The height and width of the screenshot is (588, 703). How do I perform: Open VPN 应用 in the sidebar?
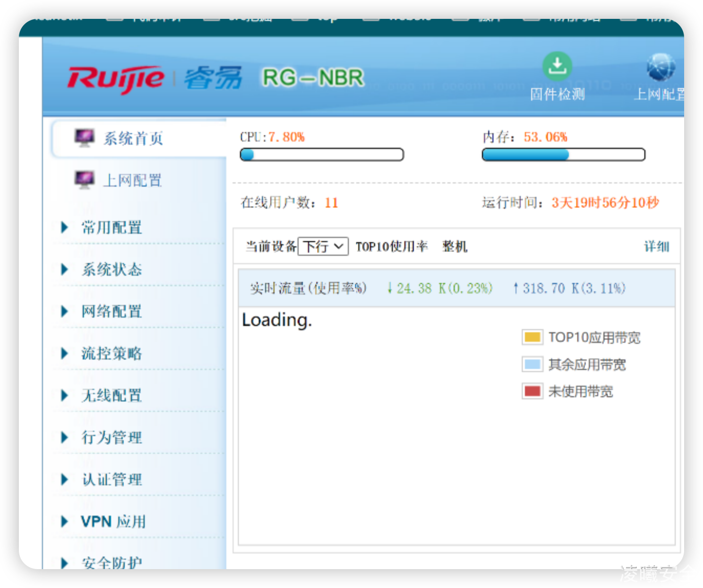113,521
